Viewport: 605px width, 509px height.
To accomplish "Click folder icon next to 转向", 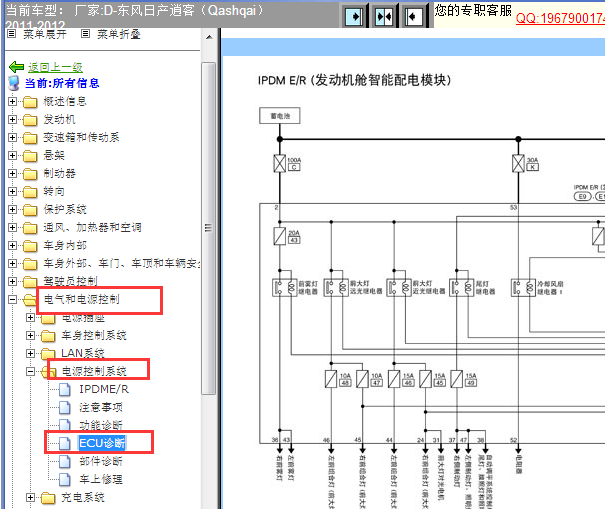I will (x=30, y=192).
